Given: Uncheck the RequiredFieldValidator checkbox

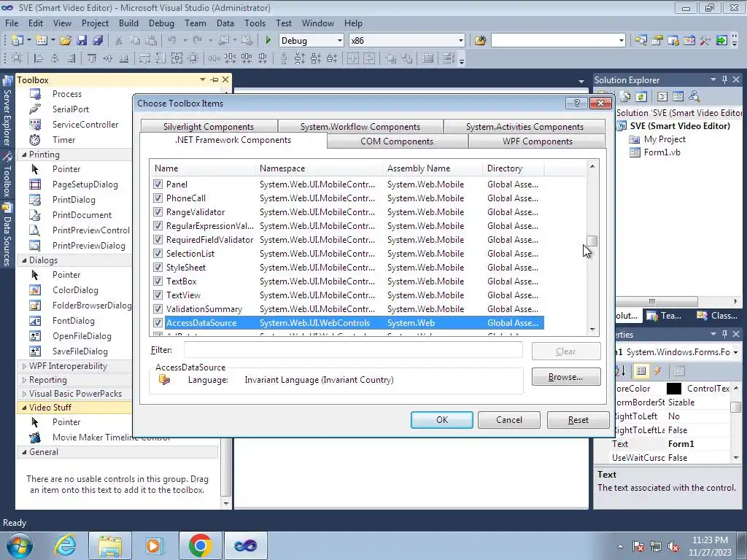Looking at the screenshot, I should click(x=158, y=239).
